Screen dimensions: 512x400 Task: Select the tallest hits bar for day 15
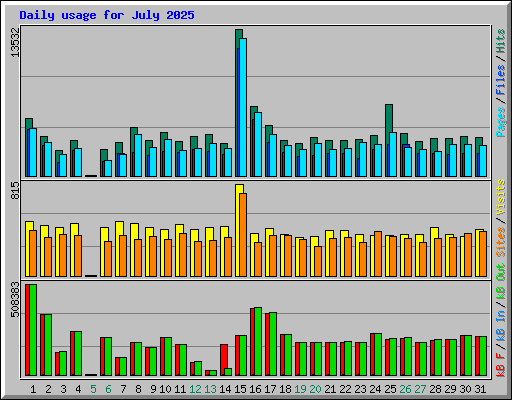point(239,103)
